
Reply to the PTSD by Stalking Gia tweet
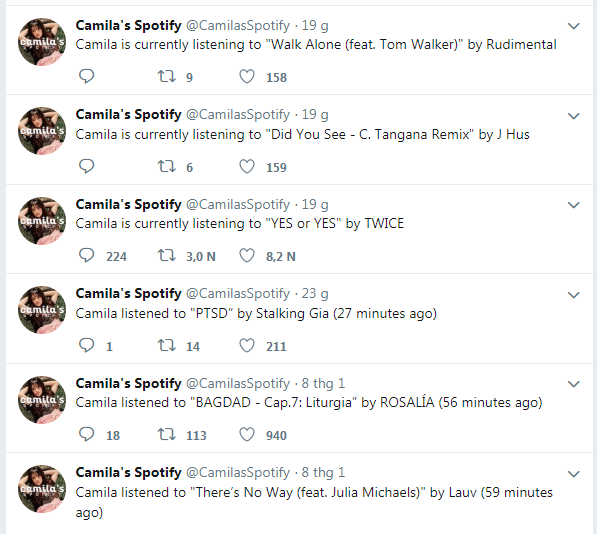tap(86, 345)
